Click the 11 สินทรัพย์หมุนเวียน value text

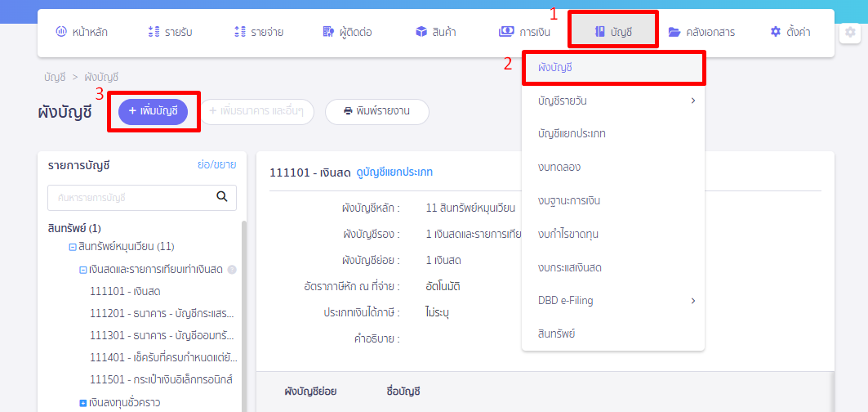point(470,208)
